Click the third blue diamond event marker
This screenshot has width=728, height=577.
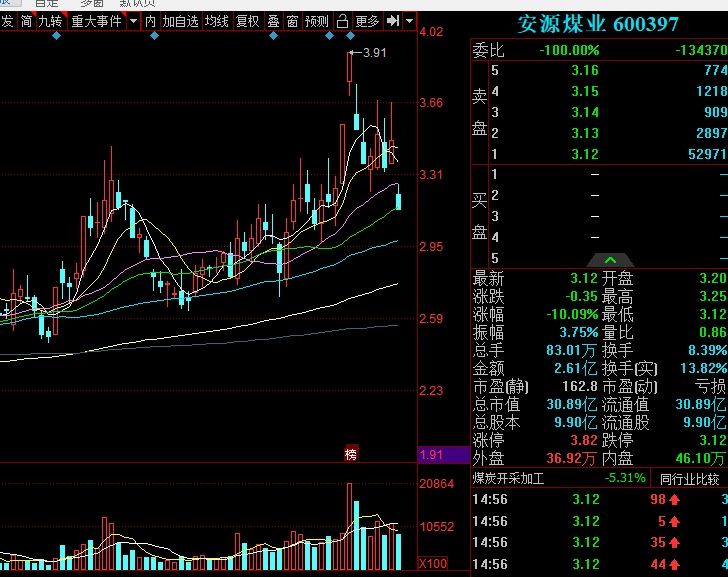coord(273,36)
